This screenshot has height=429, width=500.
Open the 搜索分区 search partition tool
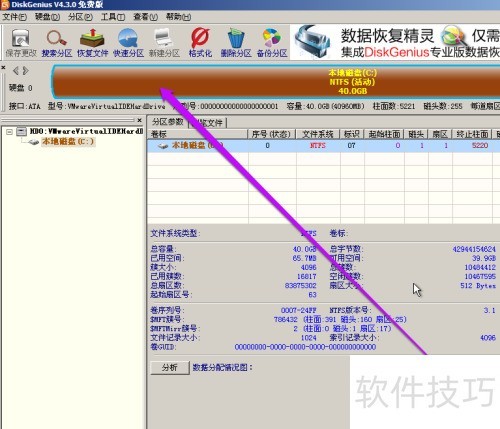tap(57, 43)
